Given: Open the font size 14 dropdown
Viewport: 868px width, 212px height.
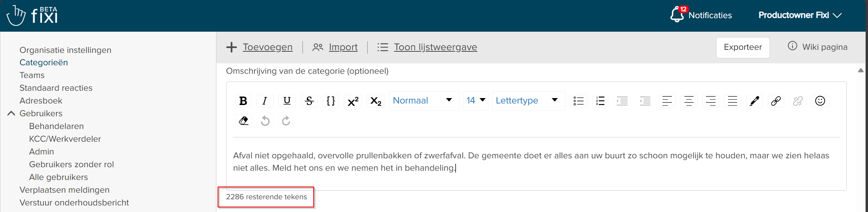Looking at the screenshot, I should [x=475, y=101].
